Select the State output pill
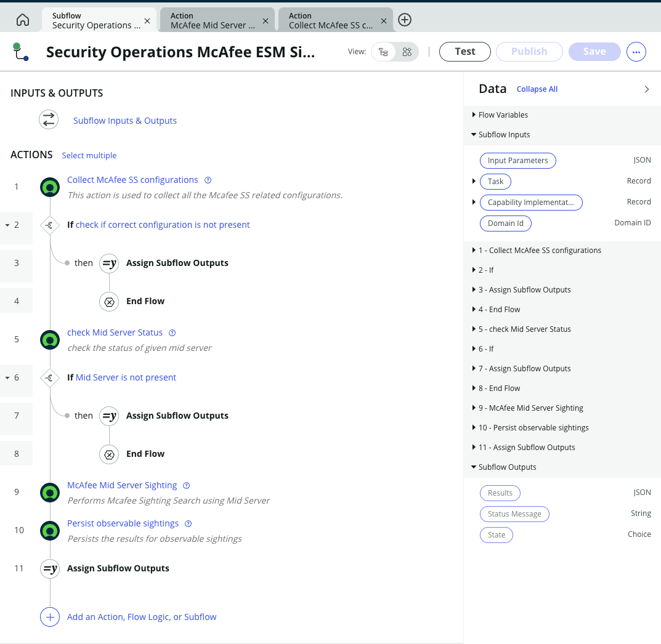 (496, 535)
